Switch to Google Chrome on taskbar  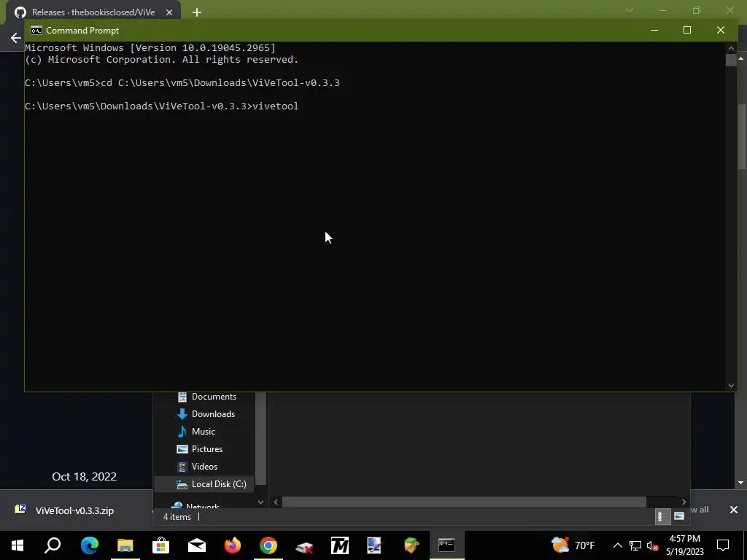pyautogui.click(x=268, y=545)
